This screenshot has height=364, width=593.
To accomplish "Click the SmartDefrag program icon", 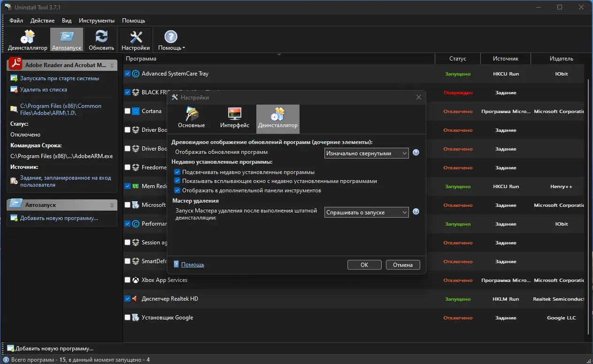I will pyautogui.click(x=136, y=261).
